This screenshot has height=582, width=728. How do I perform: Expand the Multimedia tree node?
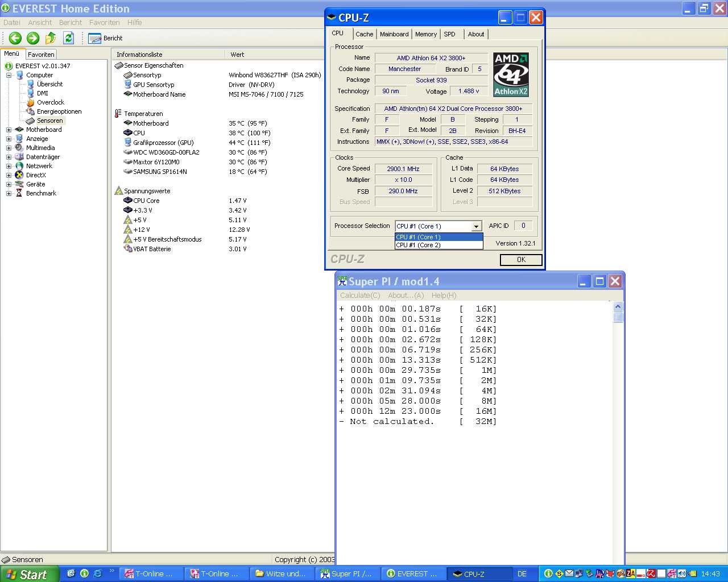click(x=9, y=148)
